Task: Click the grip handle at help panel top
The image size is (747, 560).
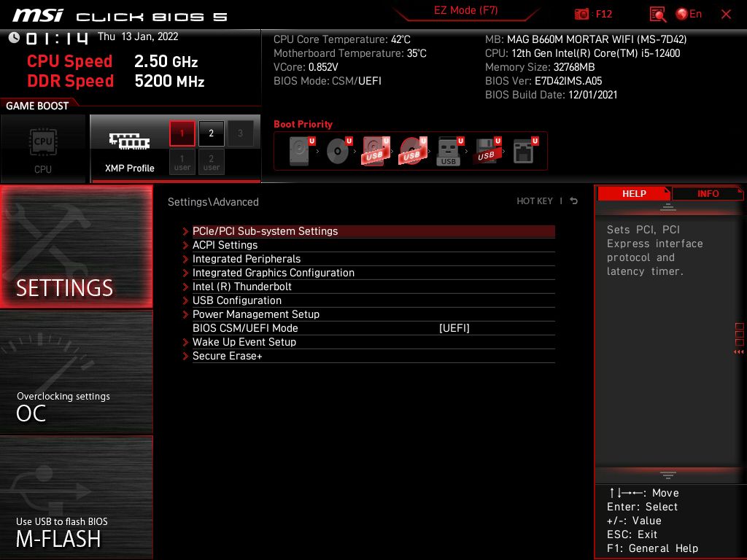Action: click(x=668, y=206)
